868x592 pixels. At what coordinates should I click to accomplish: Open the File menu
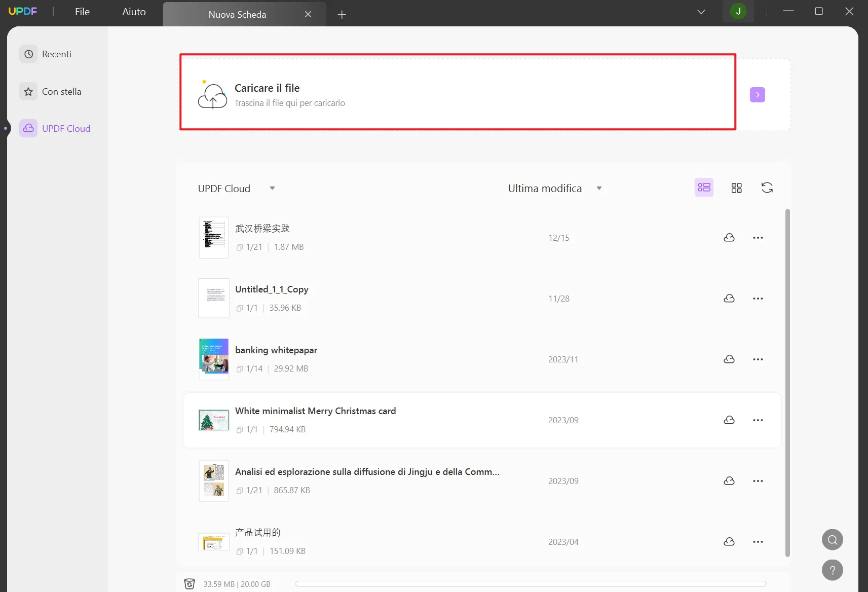click(x=82, y=12)
